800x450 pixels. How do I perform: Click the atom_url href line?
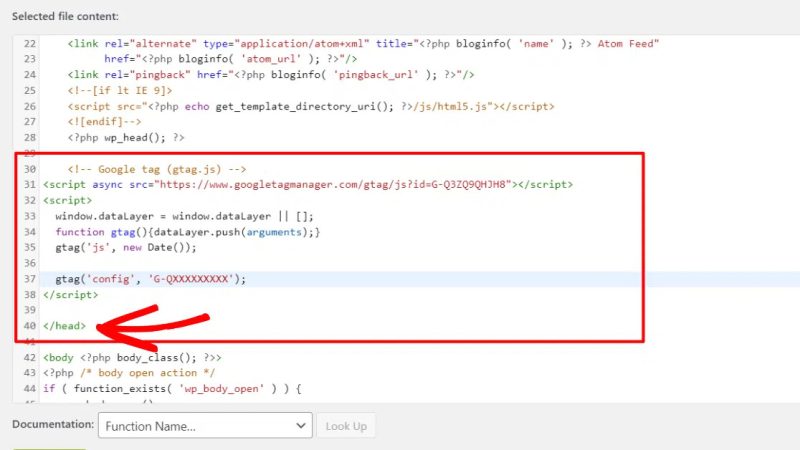[231, 59]
